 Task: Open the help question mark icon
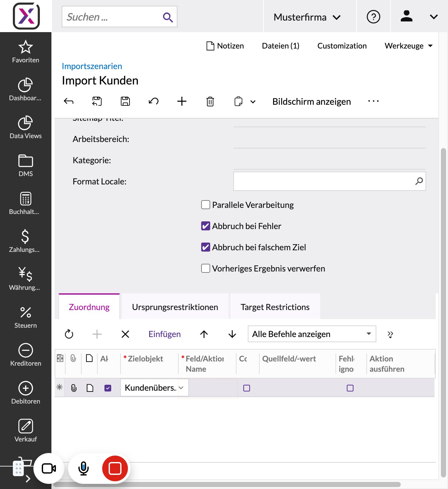tap(373, 17)
